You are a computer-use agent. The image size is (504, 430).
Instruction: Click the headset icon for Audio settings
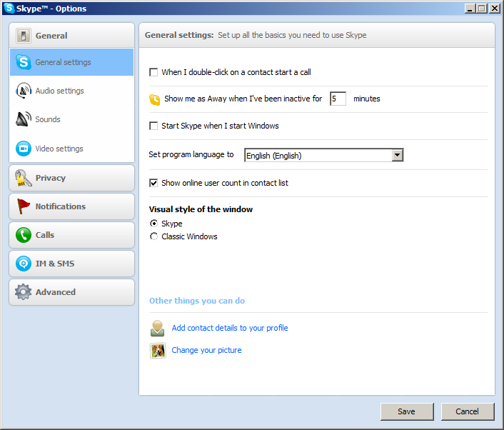(24, 91)
